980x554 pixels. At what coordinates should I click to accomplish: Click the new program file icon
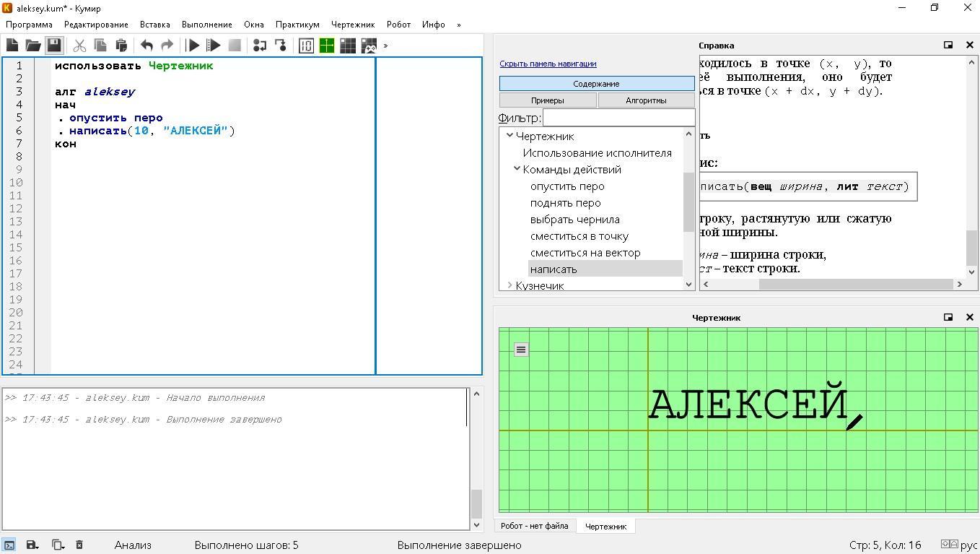point(12,46)
